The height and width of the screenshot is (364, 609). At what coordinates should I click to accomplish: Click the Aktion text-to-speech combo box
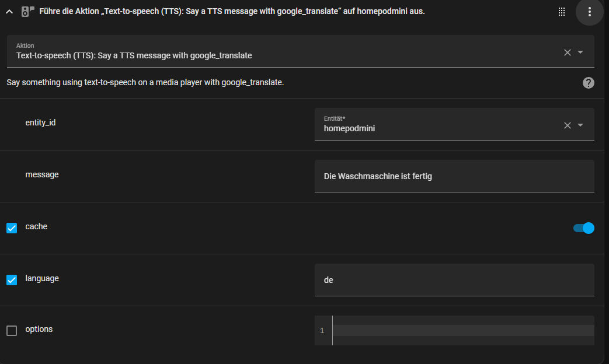click(x=301, y=51)
